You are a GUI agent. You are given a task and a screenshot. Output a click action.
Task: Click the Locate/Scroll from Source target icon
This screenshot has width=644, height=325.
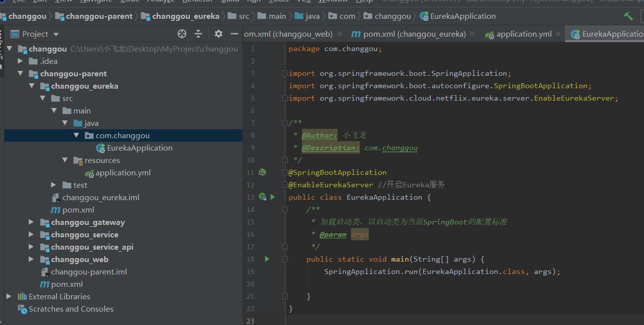point(182,34)
